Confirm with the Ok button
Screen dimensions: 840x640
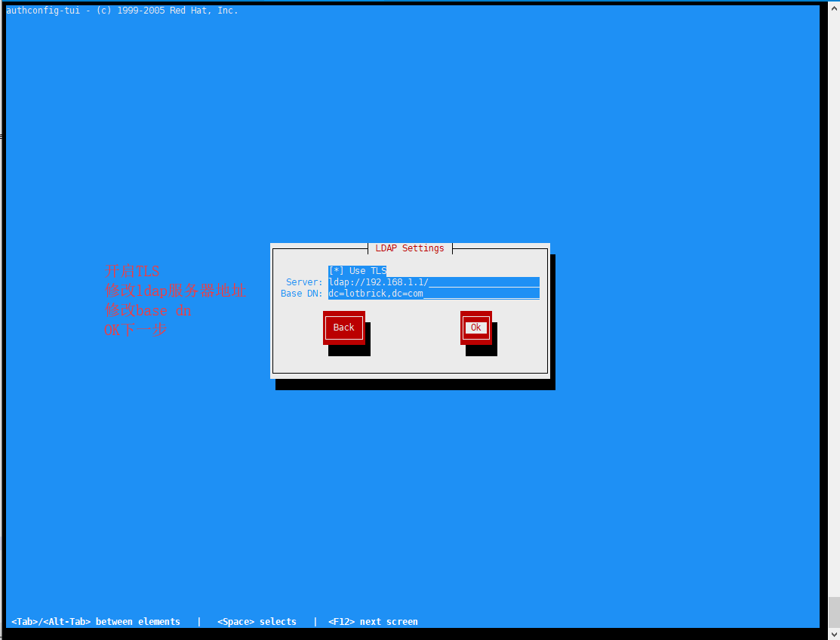(475, 328)
